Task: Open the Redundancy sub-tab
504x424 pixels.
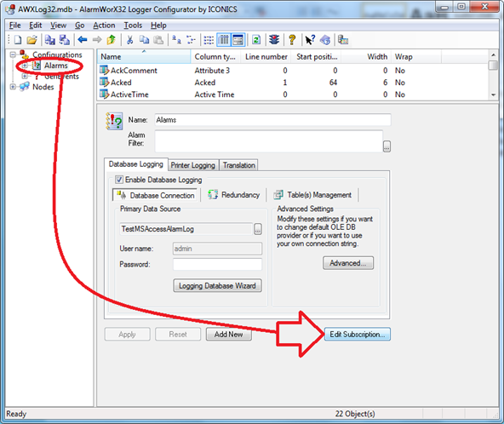Action: pos(233,195)
